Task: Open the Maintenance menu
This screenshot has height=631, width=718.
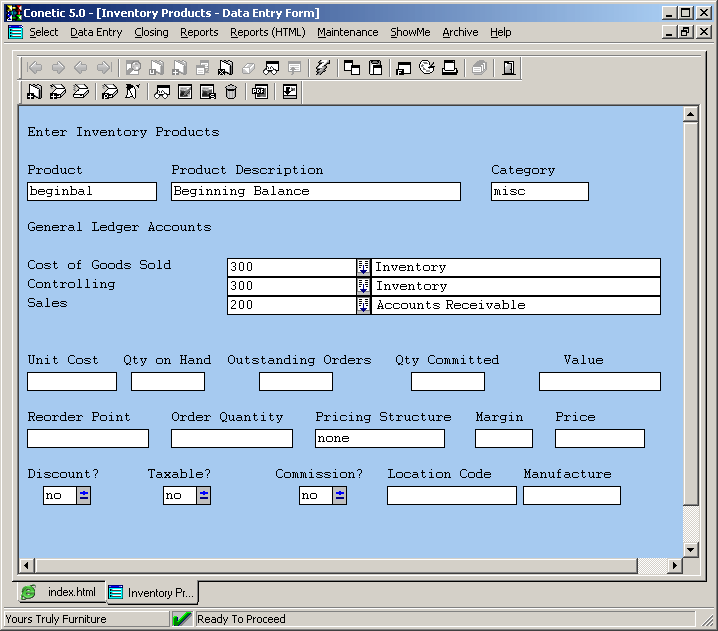Action: 347,32
